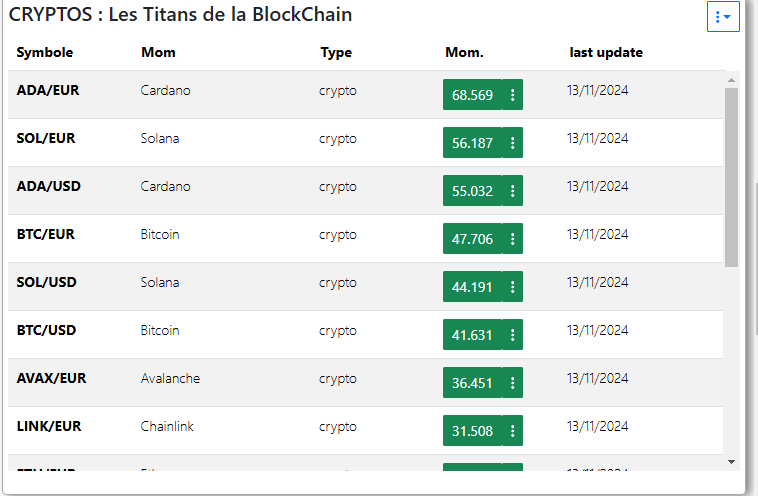Viewport: 758px width, 496px height.
Task: Click the Mom. column header
Action: click(464, 53)
